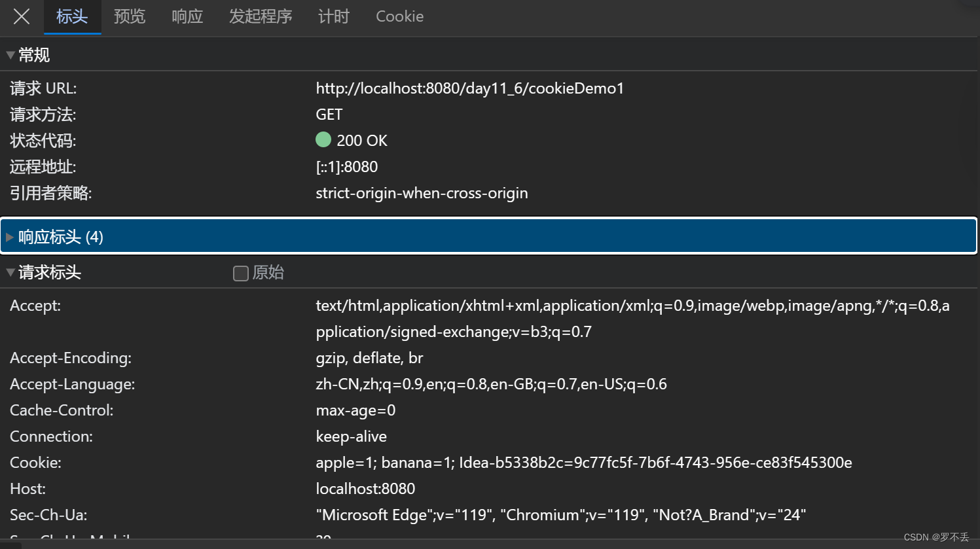
Task: Click the GET request method value
Action: 329,115
